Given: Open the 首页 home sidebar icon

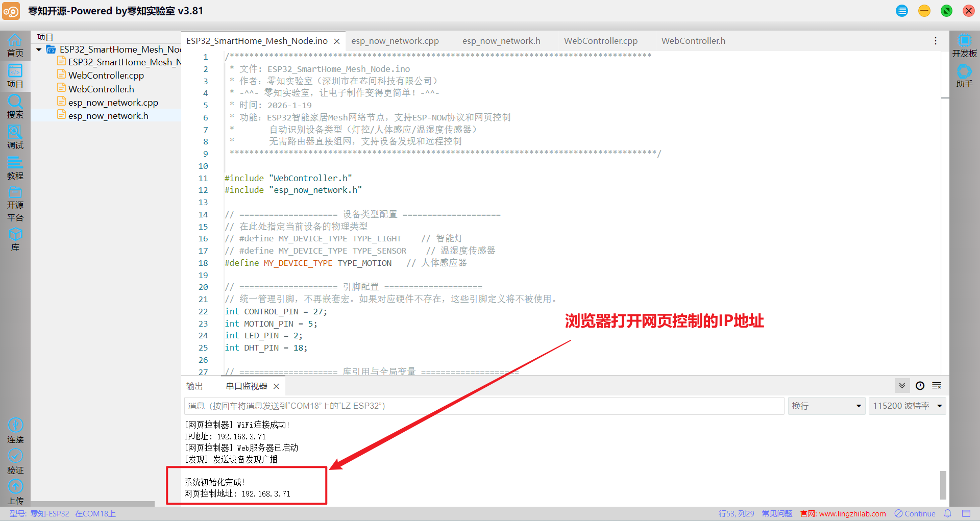Looking at the screenshot, I should (15, 45).
